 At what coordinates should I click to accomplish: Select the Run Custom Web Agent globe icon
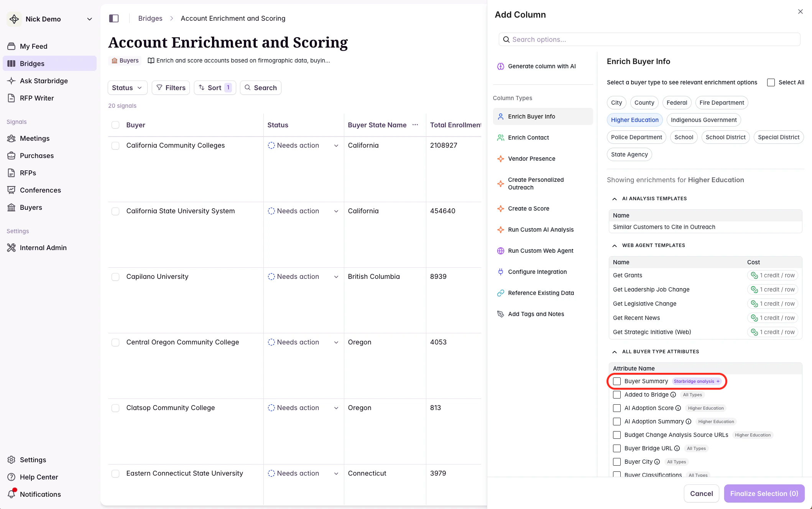click(500, 251)
